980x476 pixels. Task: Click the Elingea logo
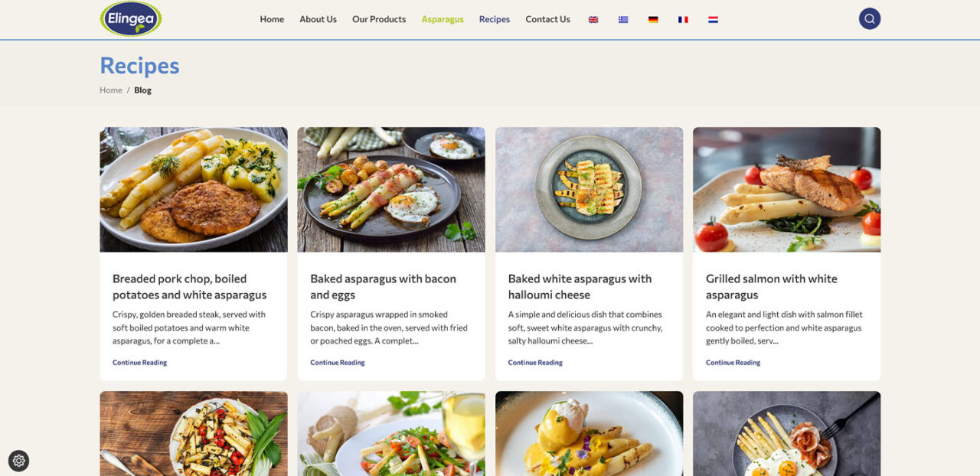pyautogui.click(x=131, y=18)
